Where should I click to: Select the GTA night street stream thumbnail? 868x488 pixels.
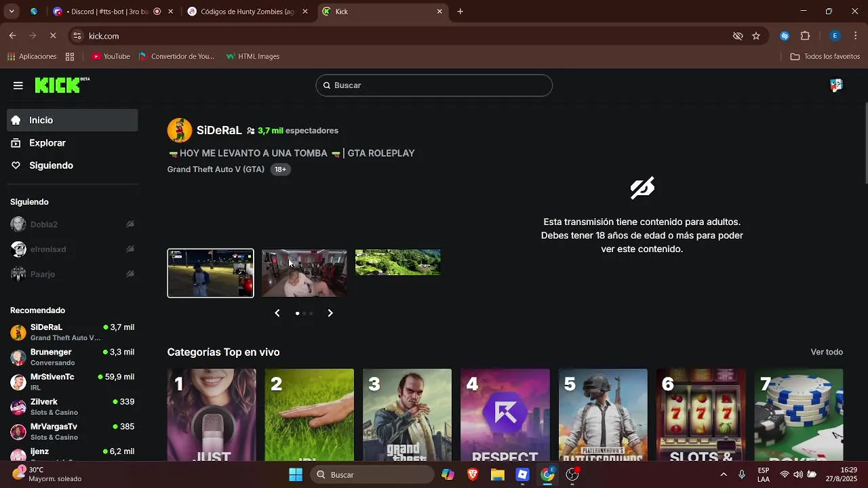pyautogui.click(x=211, y=273)
